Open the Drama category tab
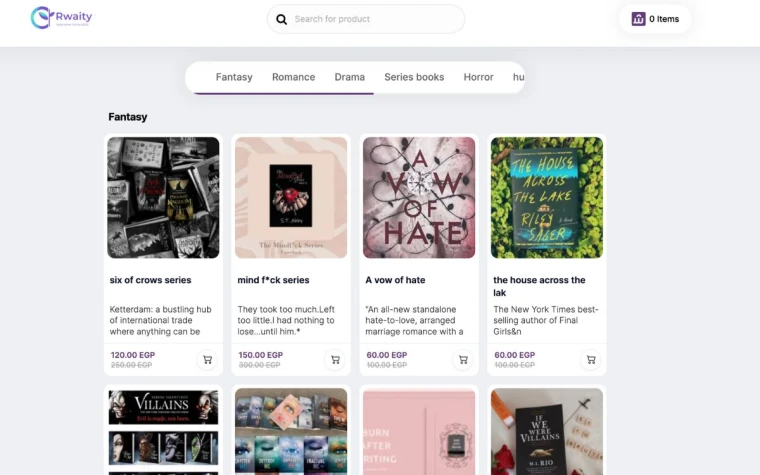Viewport: 760px width, 475px height. (350, 77)
